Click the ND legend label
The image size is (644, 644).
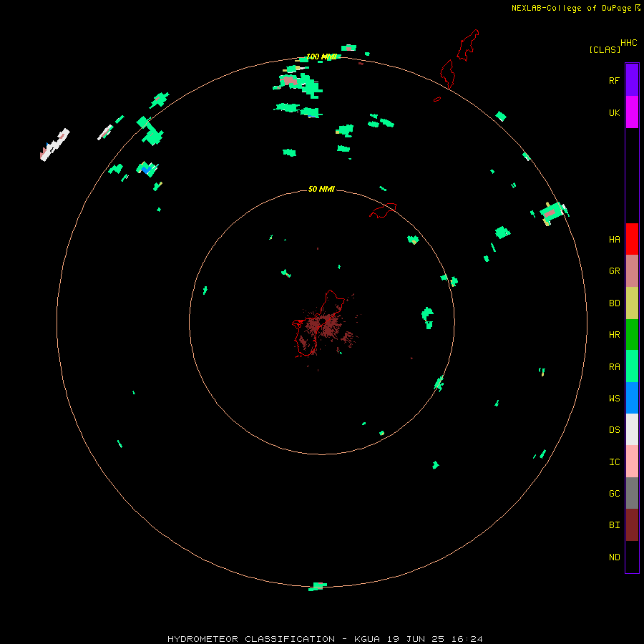(614, 557)
